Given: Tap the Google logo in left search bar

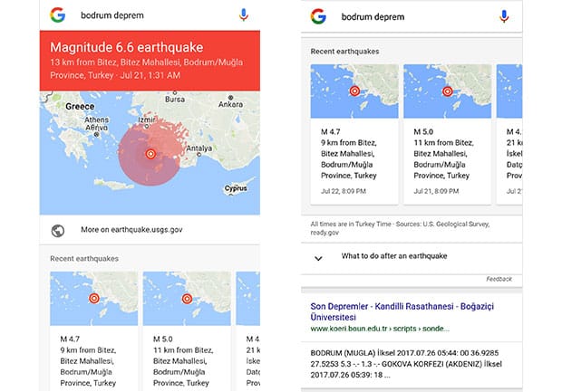Looking at the screenshot, I should tap(57, 15).
